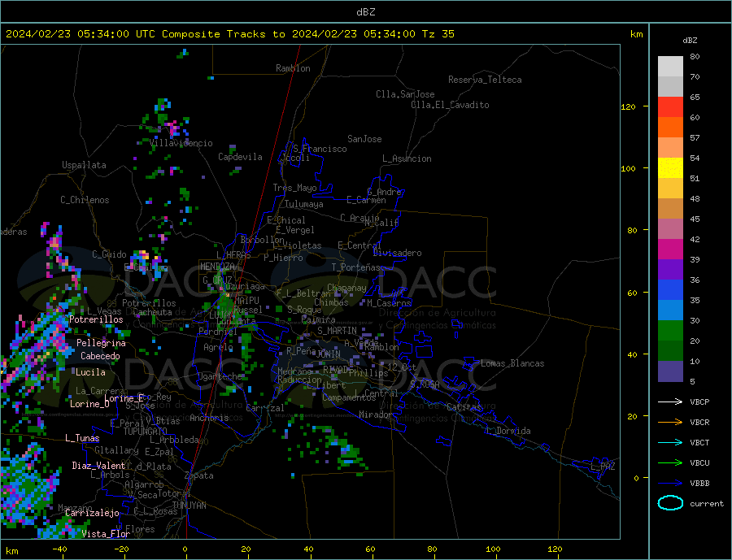The image size is (732, 560).
Task: Click the L_Dormida map label
Action: (509, 431)
